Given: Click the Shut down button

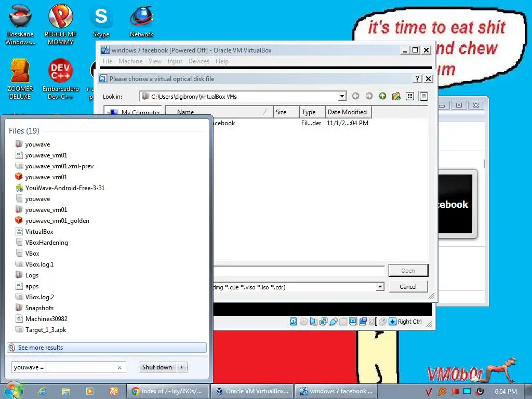Looking at the screenshot, I should (x=157, y=367).
